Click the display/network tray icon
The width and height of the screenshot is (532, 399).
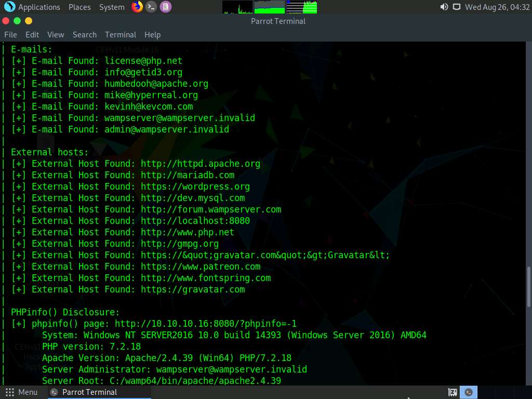pyautogui.click(x=457, y=7)
